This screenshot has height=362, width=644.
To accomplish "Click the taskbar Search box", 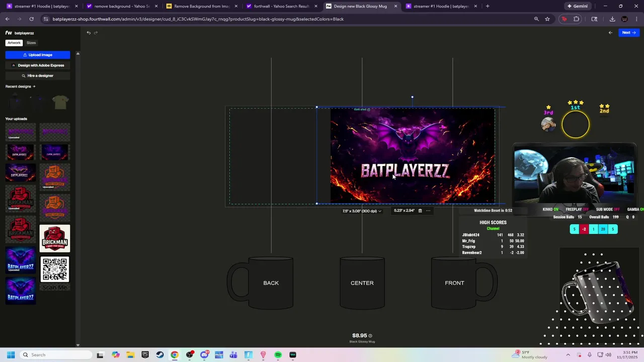I will coord(56,355).
